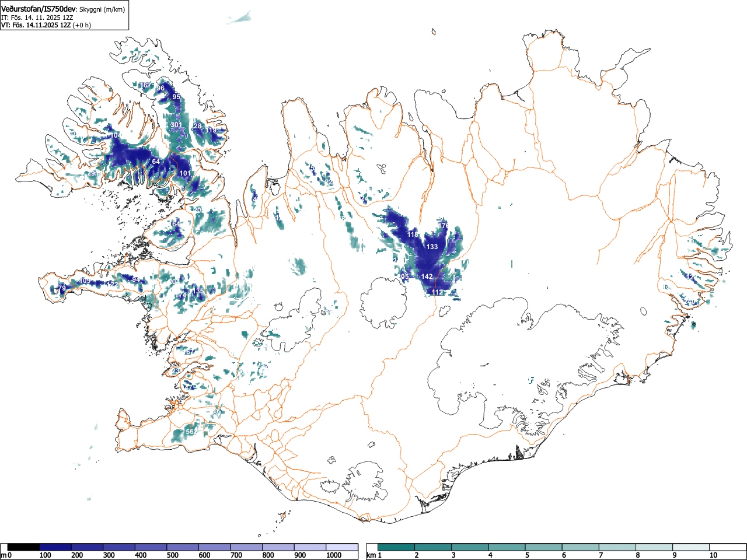747x560 pixels.
Task: Click the 118 visibility value on the map
Action: coord(413,235)
